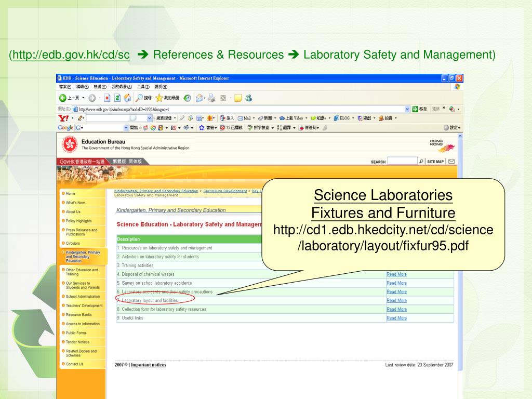This screenshot has height=399, width=532.
Task: Select What's New in left sidebar
Action: 75,203
